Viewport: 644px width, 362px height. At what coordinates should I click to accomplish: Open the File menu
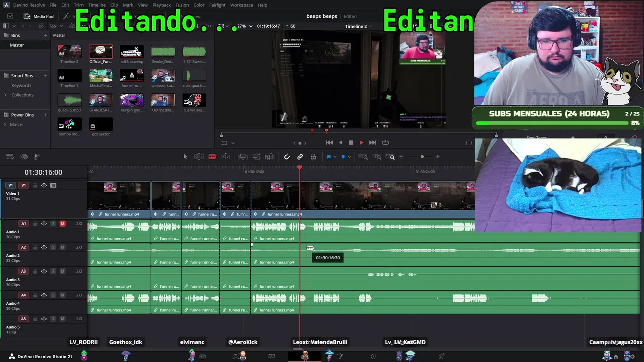[x=53, y=5]
